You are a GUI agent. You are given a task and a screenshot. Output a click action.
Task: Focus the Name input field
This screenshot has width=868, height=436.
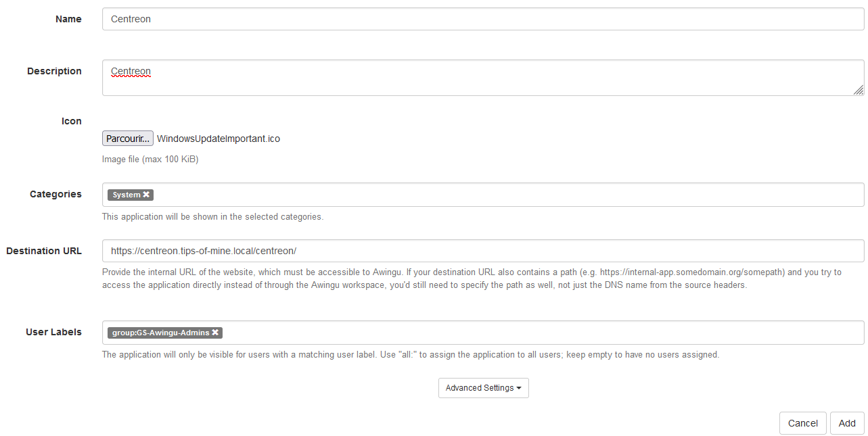point(483,19)
